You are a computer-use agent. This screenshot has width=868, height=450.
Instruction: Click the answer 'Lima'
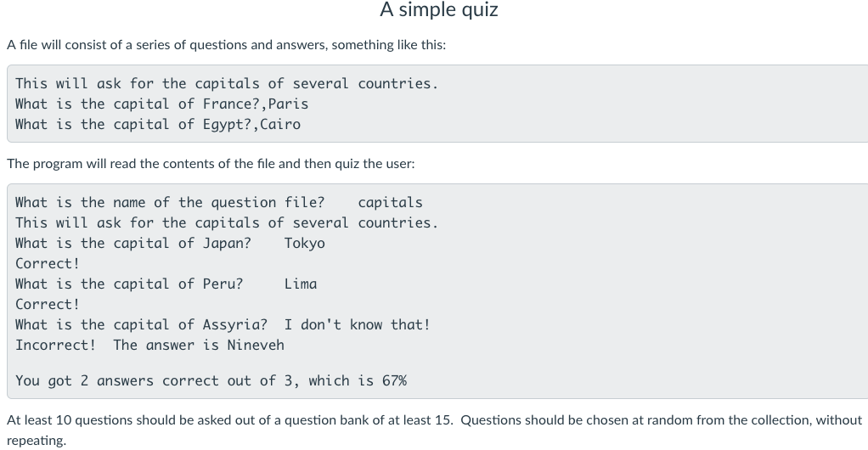(x=301, y=284)
